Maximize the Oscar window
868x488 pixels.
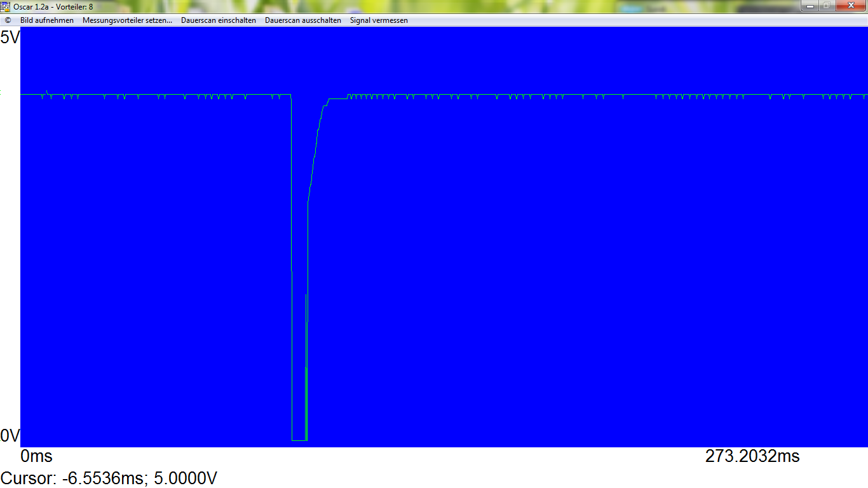827,6
